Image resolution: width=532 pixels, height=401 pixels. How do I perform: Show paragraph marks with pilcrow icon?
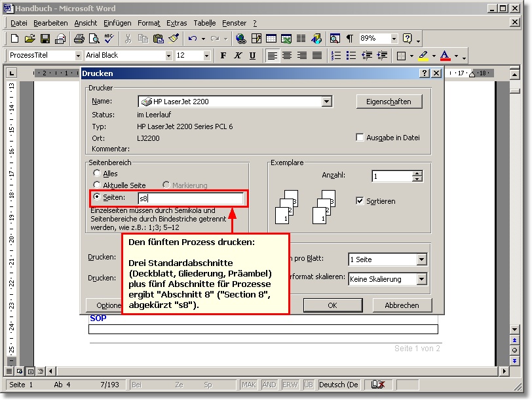pos(349,39)
